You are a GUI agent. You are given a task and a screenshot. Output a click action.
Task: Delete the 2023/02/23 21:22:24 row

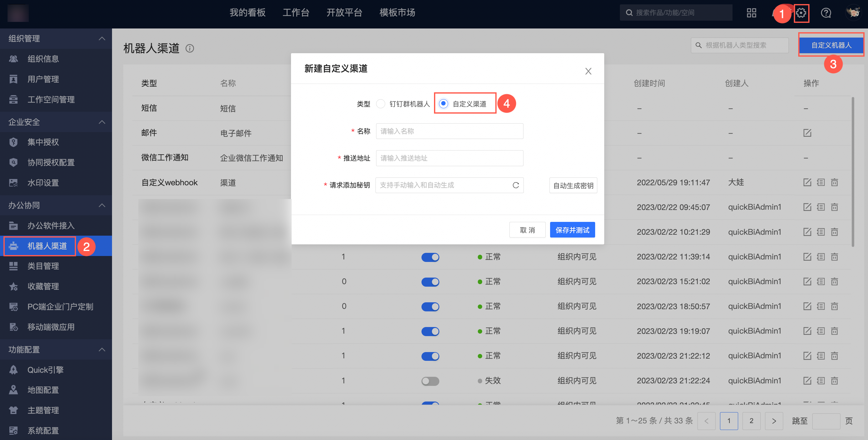click(834, 381)
